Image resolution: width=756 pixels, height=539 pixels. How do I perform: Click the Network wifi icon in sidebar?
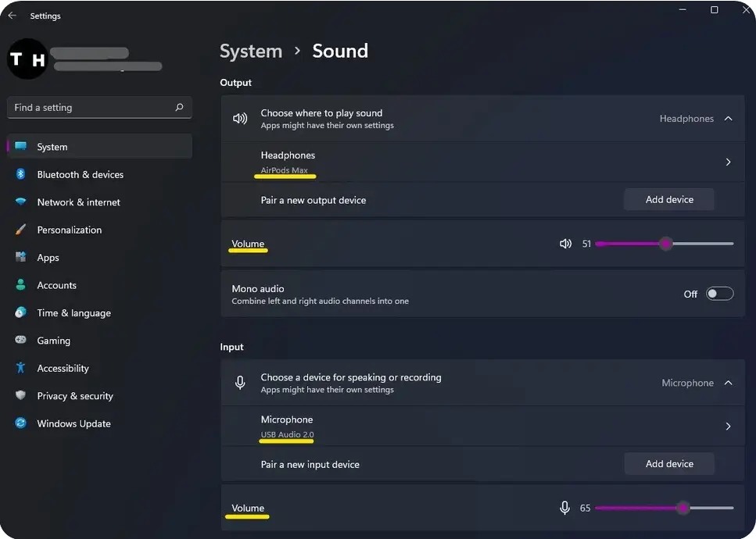tap(21, 202)
